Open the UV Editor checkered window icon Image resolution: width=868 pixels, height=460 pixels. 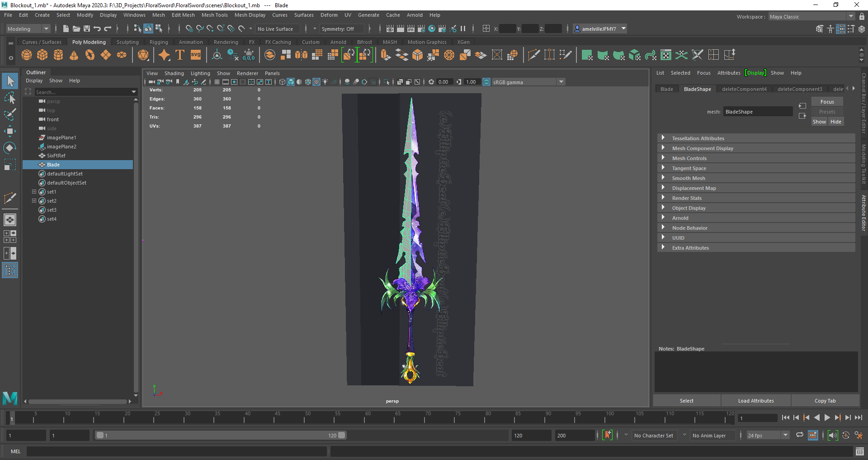pyautogui.click(x=666, y=55)
